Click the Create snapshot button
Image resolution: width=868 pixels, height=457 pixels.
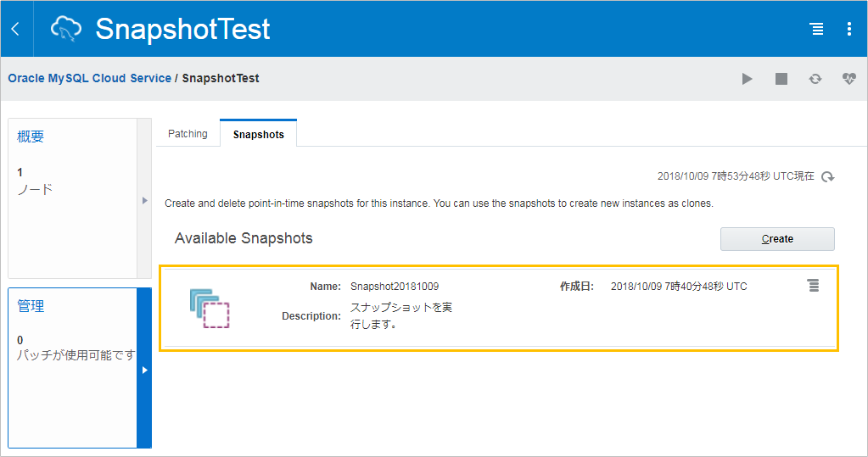(x=777, y=239)
